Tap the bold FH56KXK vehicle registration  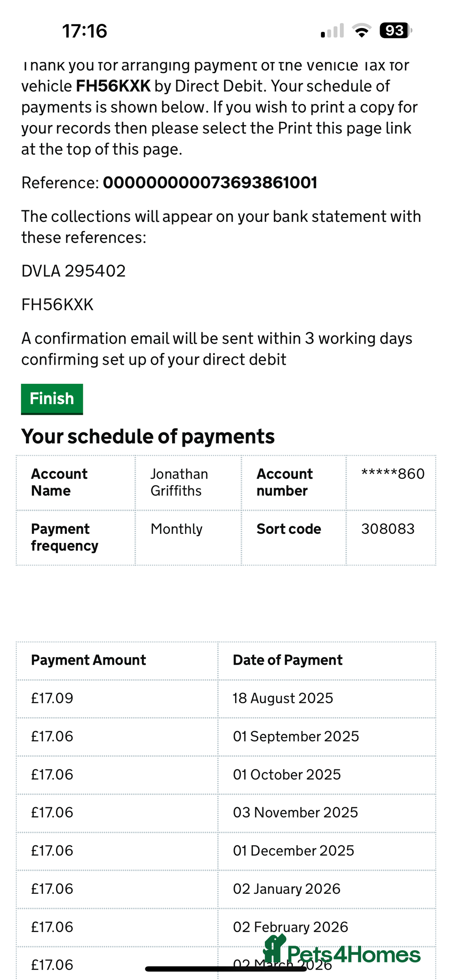coord(113,86)
